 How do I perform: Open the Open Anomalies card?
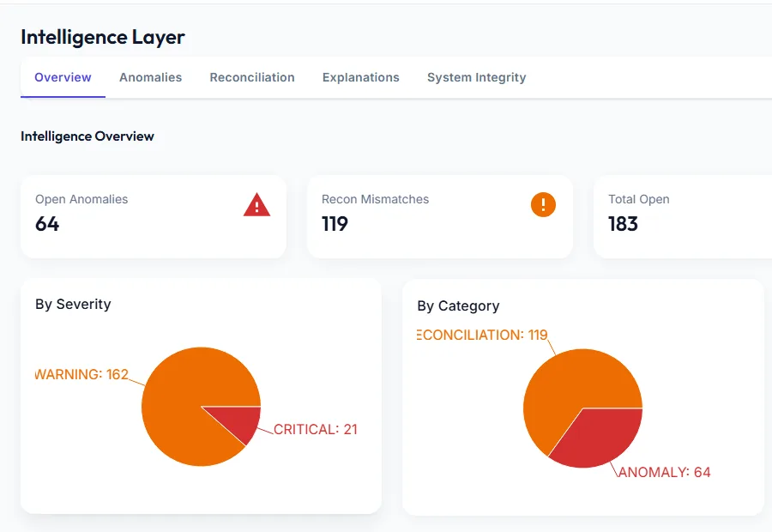154,217
